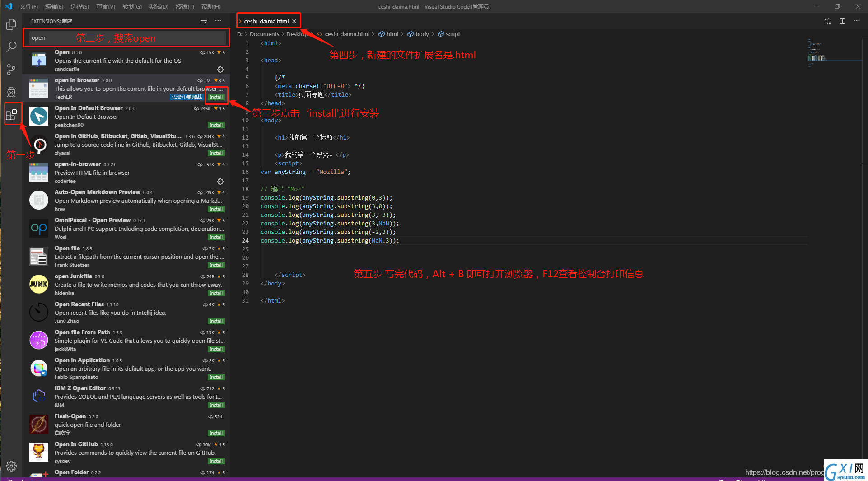Install OmniPascal - Open Preview extension

216,237
